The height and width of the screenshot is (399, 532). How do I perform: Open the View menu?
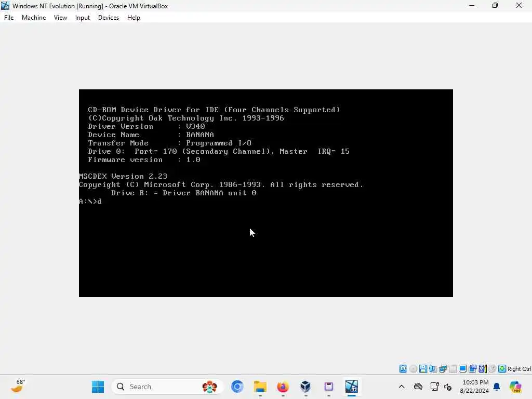coord(60,18)
